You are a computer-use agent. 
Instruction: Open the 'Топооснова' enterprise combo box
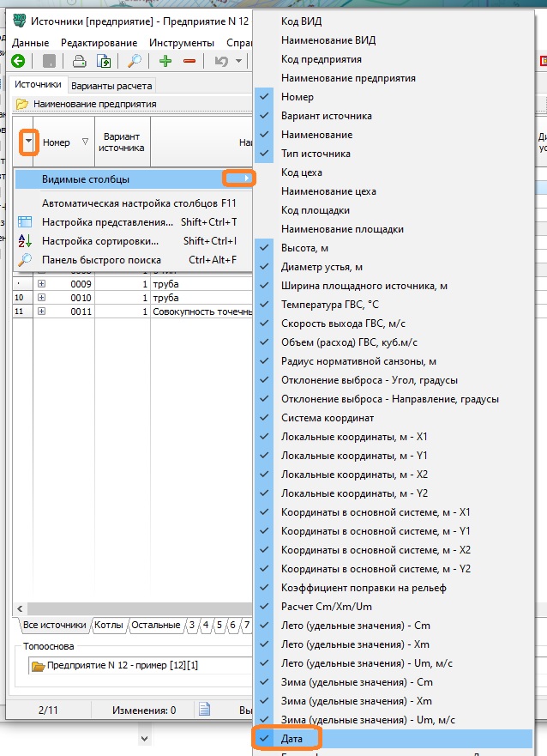pos(137,666)
